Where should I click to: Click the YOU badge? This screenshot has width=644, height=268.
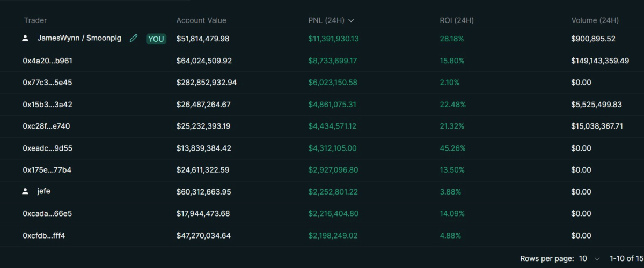coord(156,39)
